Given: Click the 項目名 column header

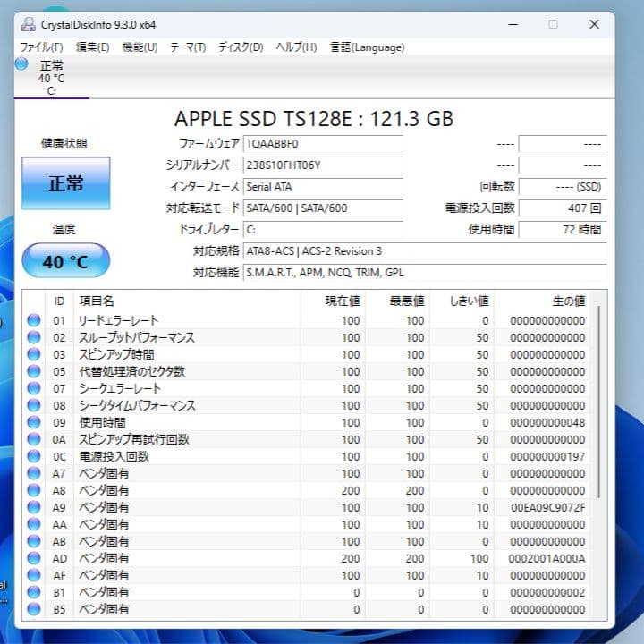Looking at the screenshot, I should click(x=187, y=301).
